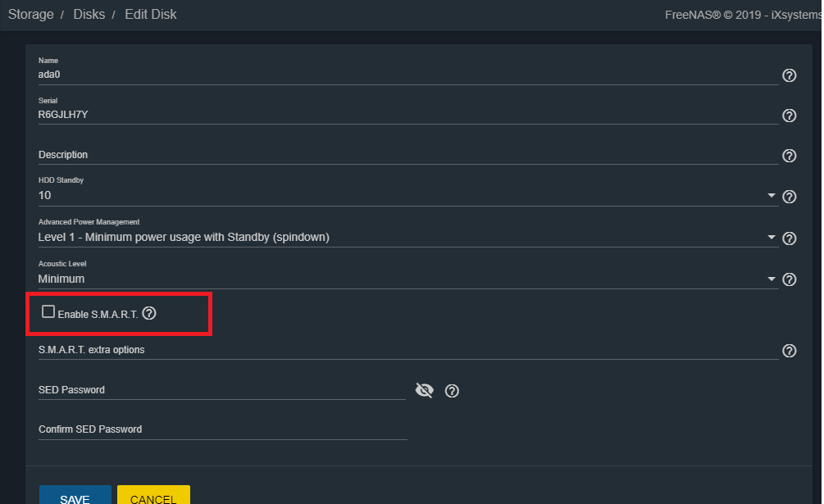Show help for S.M.A.R.T. extra options

789,351
